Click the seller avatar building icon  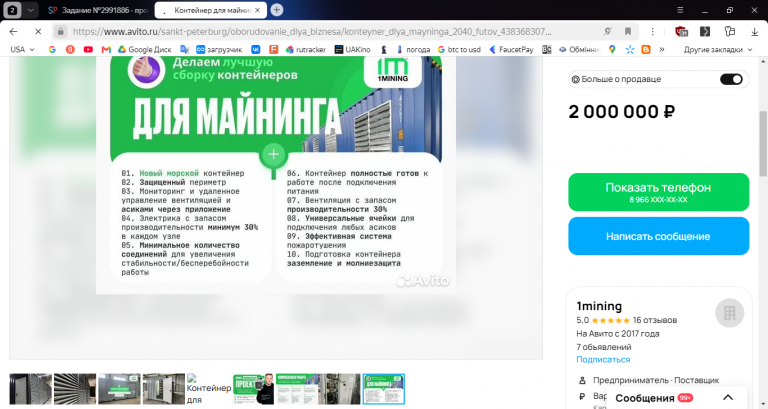[x=729, y=313]
